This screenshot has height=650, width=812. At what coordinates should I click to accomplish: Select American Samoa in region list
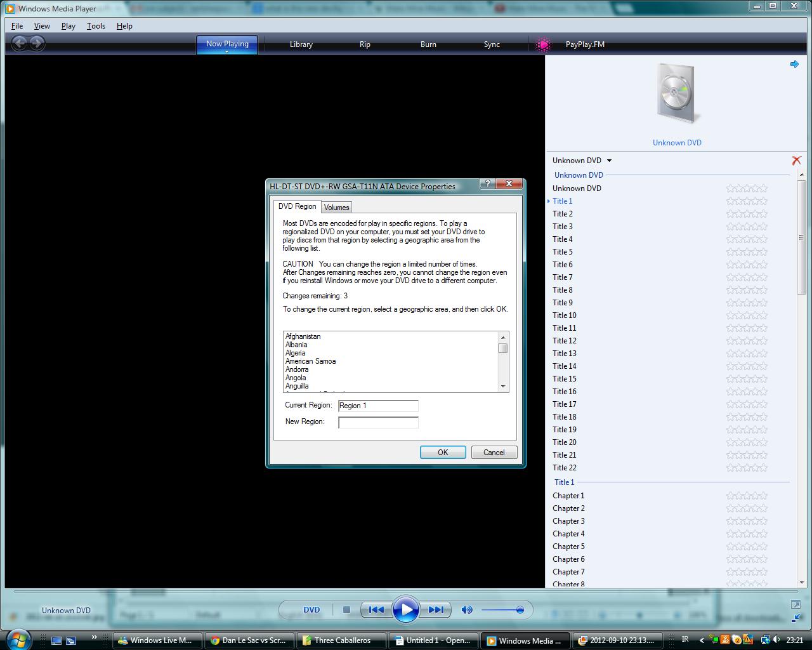pos(310,361)
